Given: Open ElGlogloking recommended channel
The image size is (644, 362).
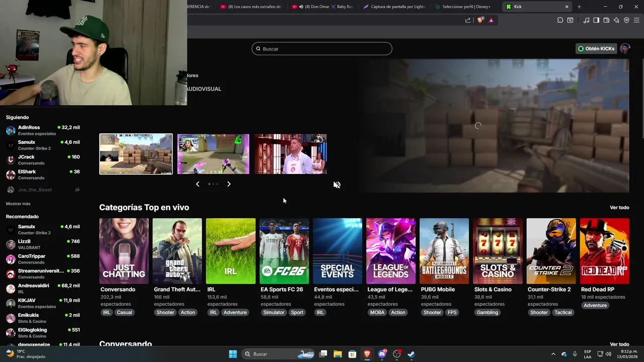Looking at the screenshot, I should click(x=43, y=332).
